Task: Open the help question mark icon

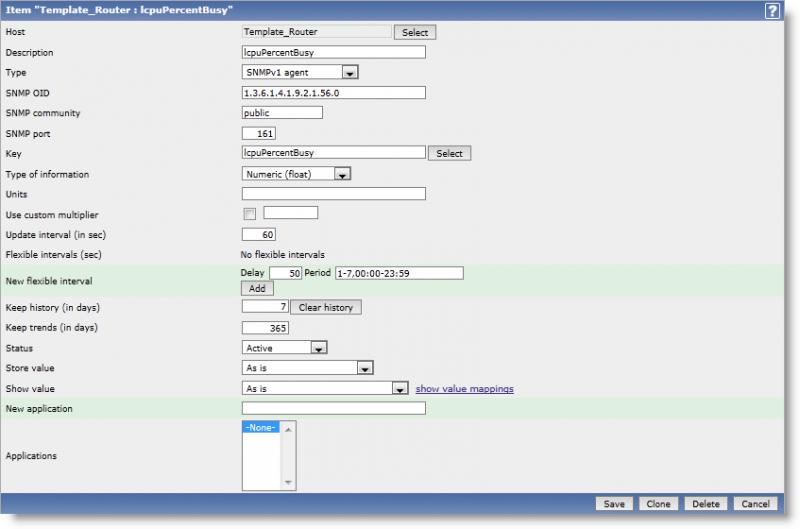Action: click(772, 11)
